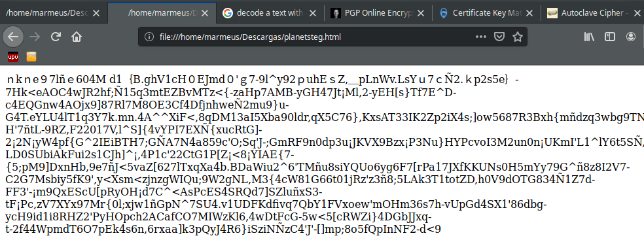The image size is (644, 240).
Task: Close the PGP Online Encrypt tab
Action: 421,13
